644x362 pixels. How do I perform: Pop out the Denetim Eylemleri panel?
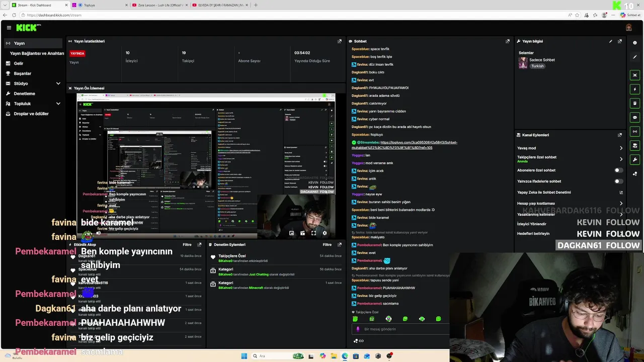(339, 245)
